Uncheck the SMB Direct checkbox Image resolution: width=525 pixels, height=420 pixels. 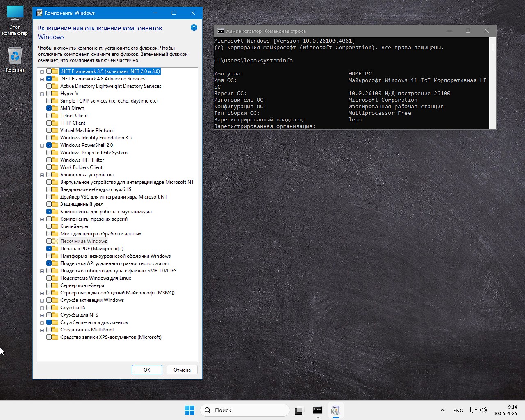tap(49, 108)
